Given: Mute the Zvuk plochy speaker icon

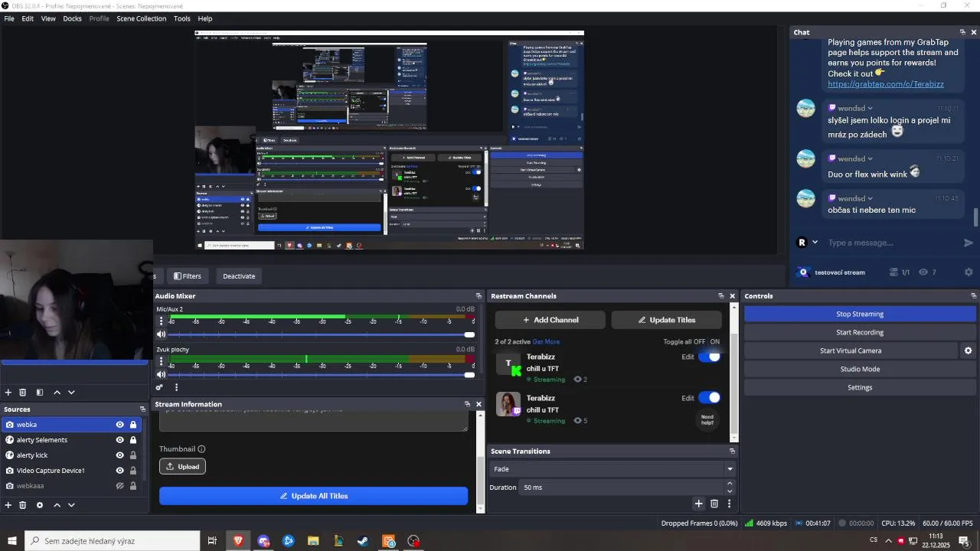Looking at the screenshot, I should [x=161, y=374].
